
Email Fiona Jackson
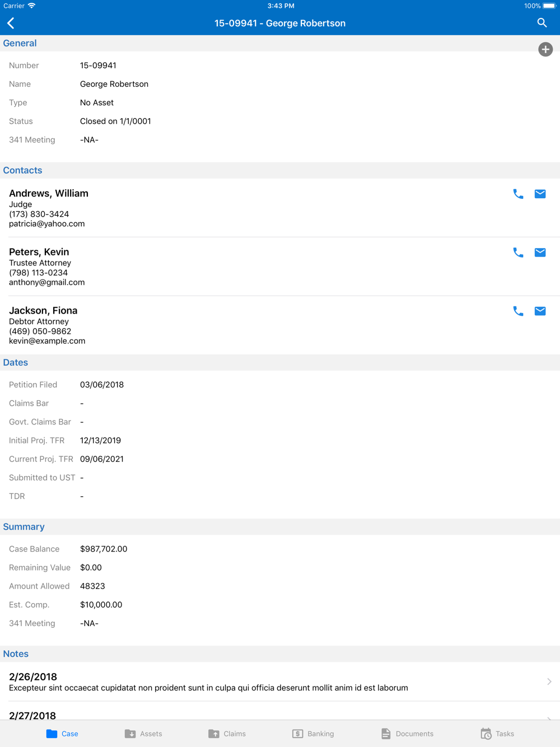click(x=540, y=311)
